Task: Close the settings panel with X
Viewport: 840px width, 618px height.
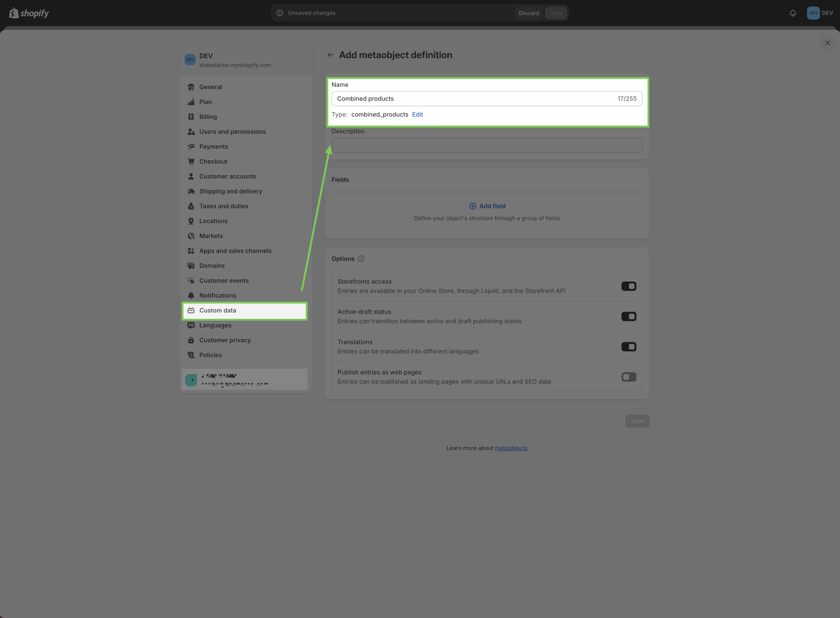Action: (827, 43)
